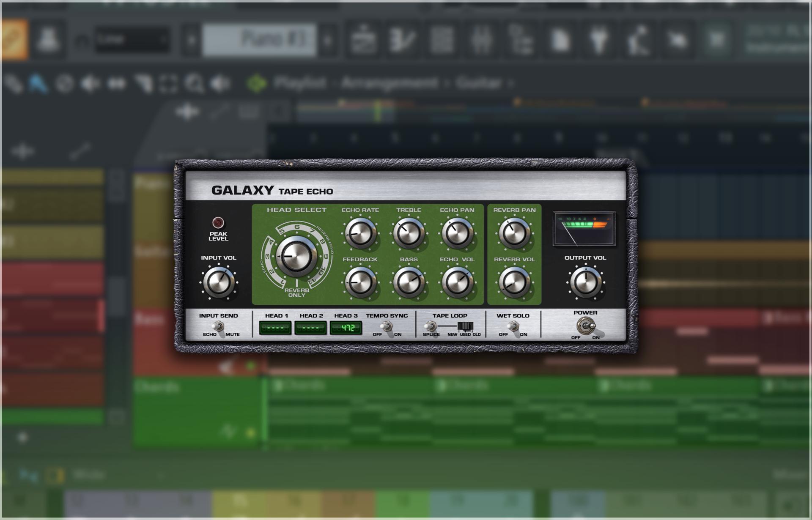Flip the Tape Loop Splice switch
812x520 pixels.
click(431, 326)
